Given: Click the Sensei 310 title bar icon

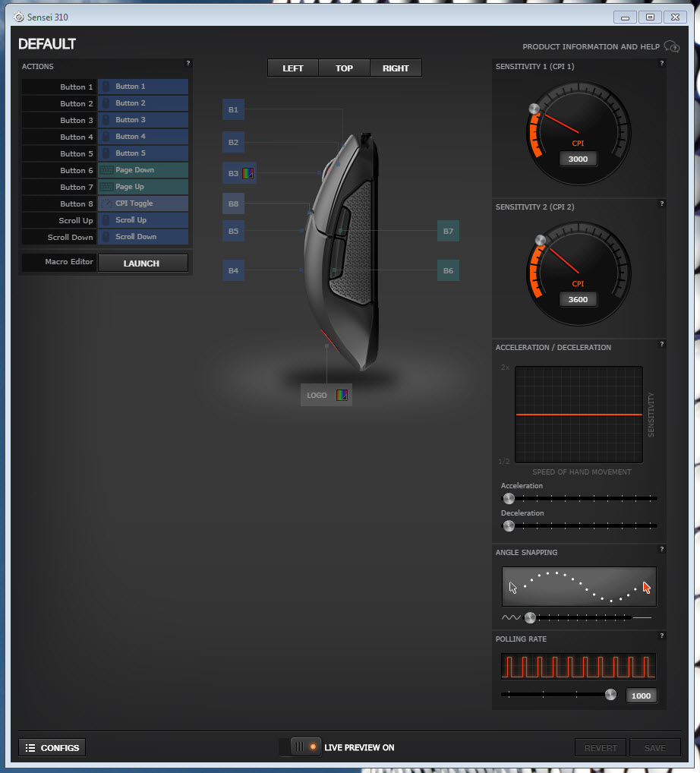Looking at the screenshot, I should (19, 17).
